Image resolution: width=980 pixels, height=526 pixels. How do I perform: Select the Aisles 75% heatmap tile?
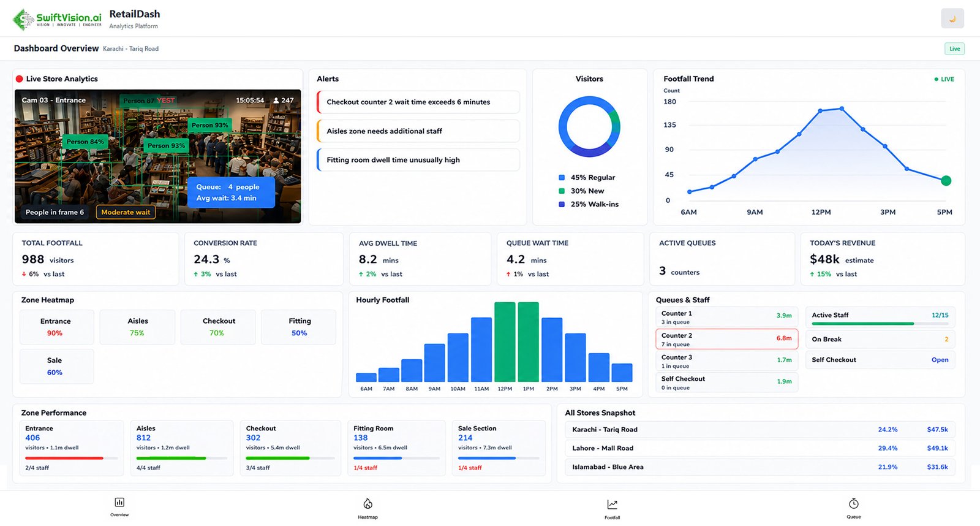tap(138, 327)
